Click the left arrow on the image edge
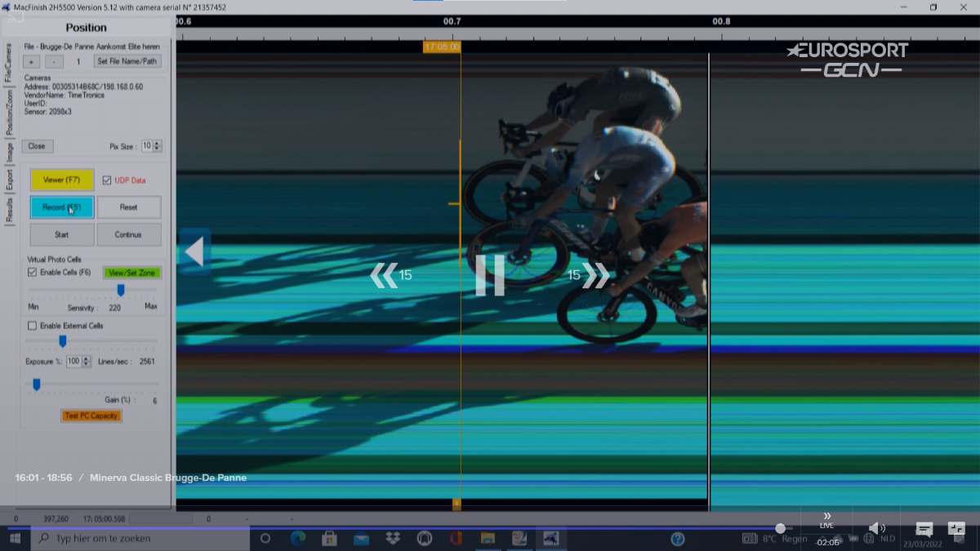The image size is (980, 551). coord(194,251)
